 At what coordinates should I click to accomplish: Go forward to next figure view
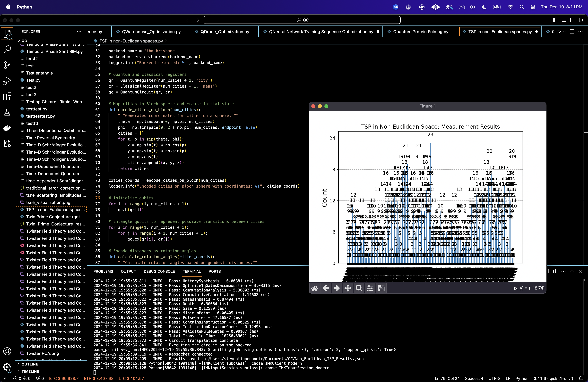[x=337, y=288]
